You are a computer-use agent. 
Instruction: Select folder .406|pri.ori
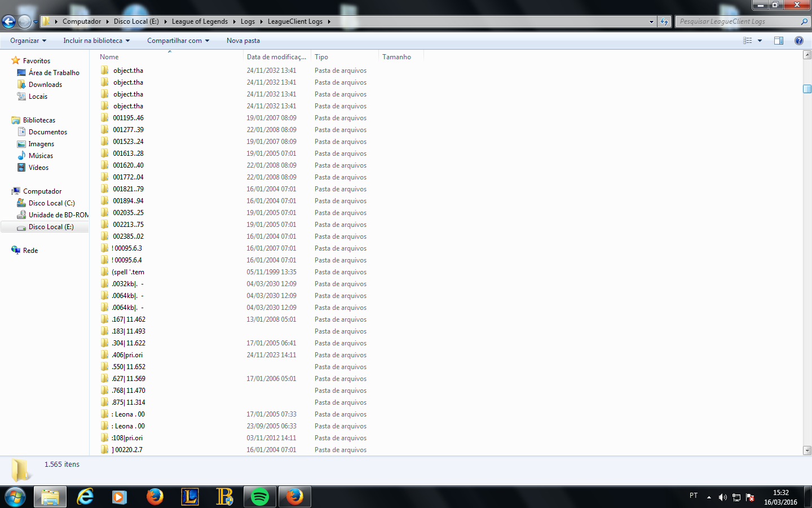(x=127, y=355)
